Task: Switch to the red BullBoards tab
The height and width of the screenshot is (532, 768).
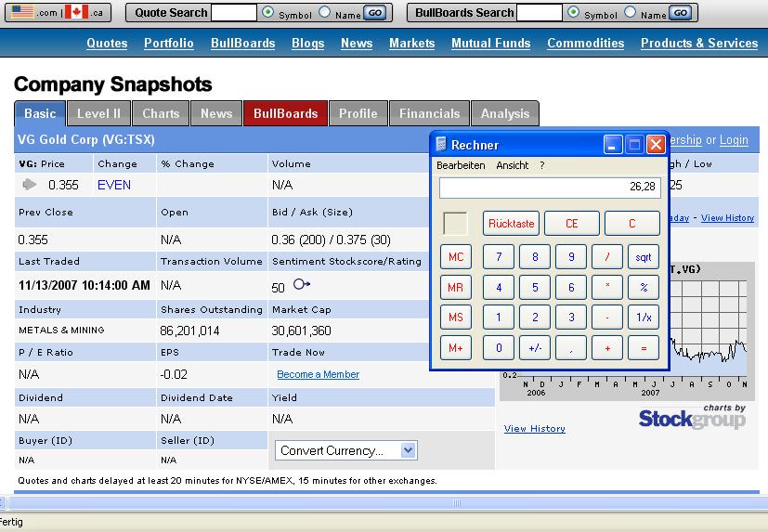Action: 285,113
